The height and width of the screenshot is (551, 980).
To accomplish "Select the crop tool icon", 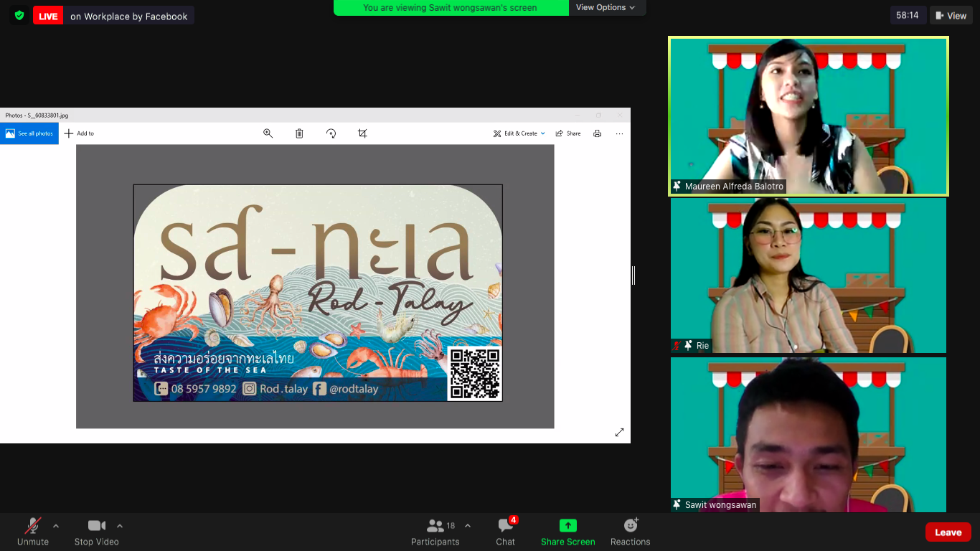I will point(362,133).
